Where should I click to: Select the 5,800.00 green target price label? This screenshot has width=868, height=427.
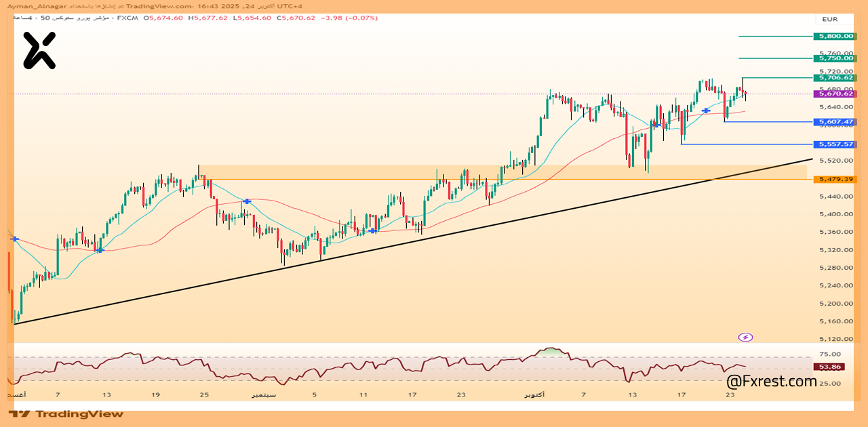click(835, 37)
